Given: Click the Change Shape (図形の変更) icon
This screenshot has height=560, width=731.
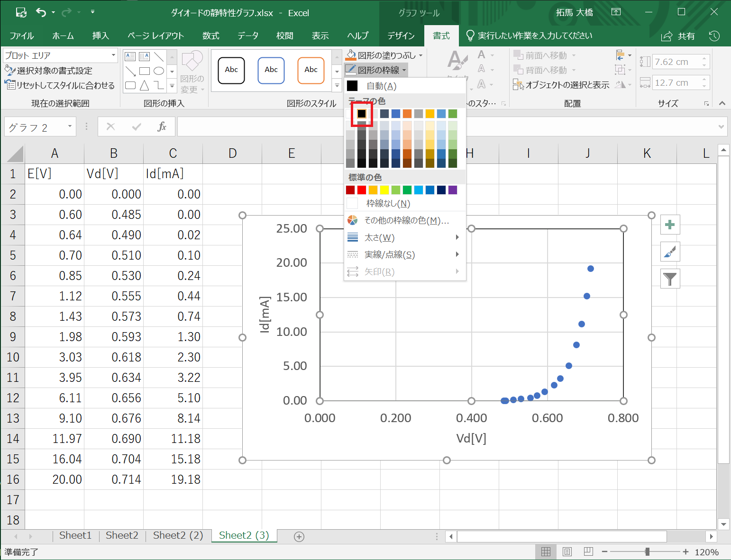Looking at the screenshot, I should pos(192,62).
